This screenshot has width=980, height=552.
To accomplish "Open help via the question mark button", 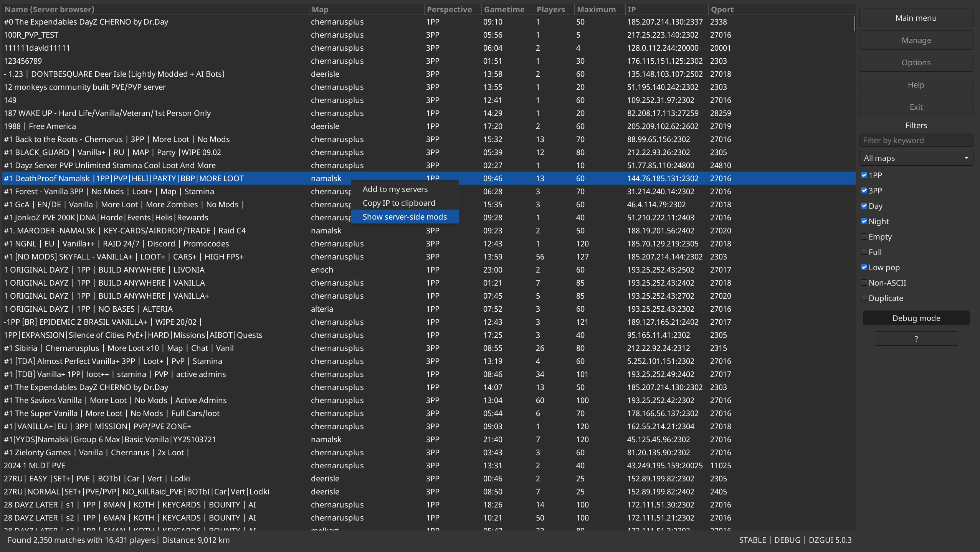I will [916, 339].
